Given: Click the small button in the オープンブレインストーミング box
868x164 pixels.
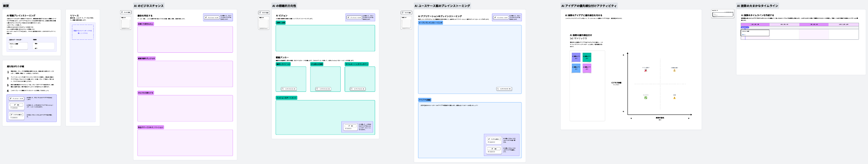Looking at the screenshot, I should pyautogui.click(x=504, y=89).
